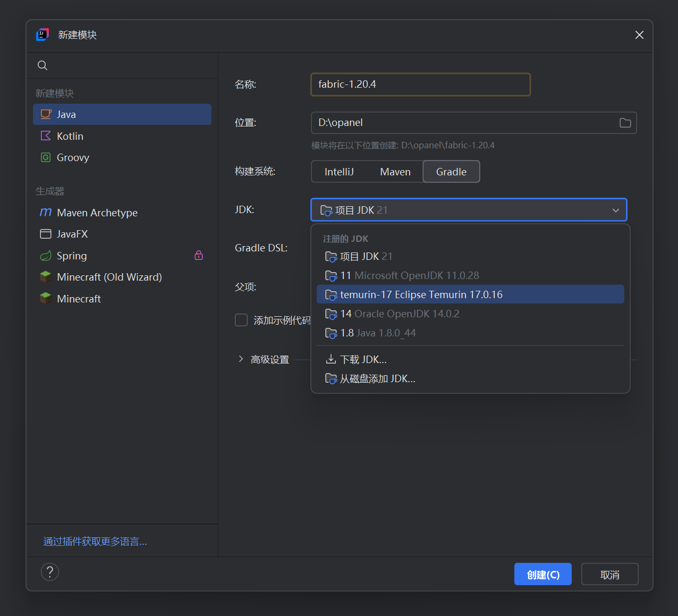The height and width of the screenshot is (616, 678).
Task: Select the Groovy module type
Action: tap(73, 157)
